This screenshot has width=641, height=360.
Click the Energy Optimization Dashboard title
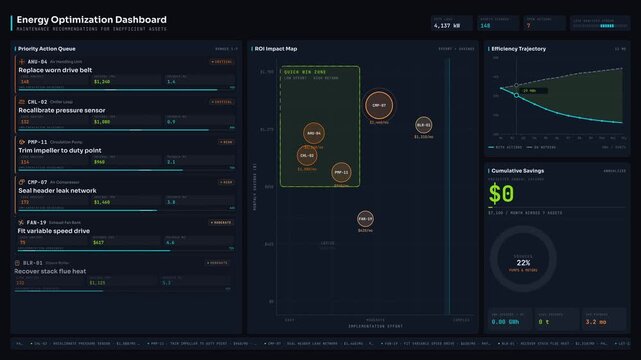pos(92,20)
